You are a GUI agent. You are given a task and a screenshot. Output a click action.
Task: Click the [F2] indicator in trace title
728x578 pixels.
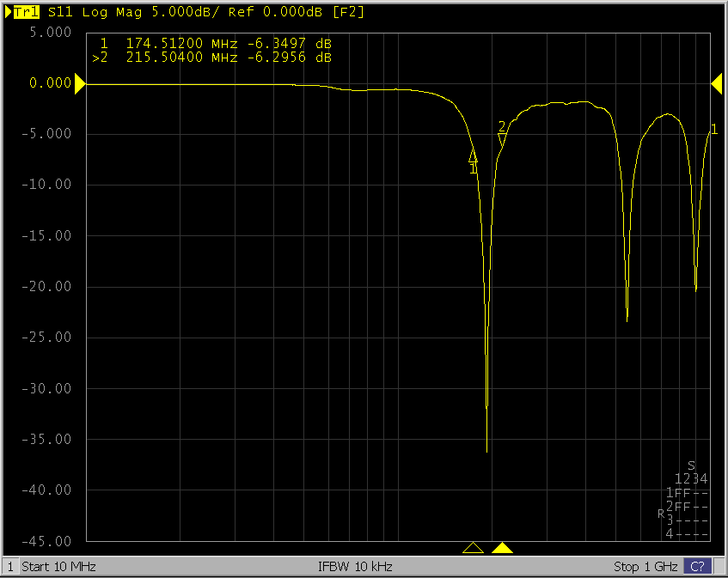pyautogui.click(x=351, y=12)
